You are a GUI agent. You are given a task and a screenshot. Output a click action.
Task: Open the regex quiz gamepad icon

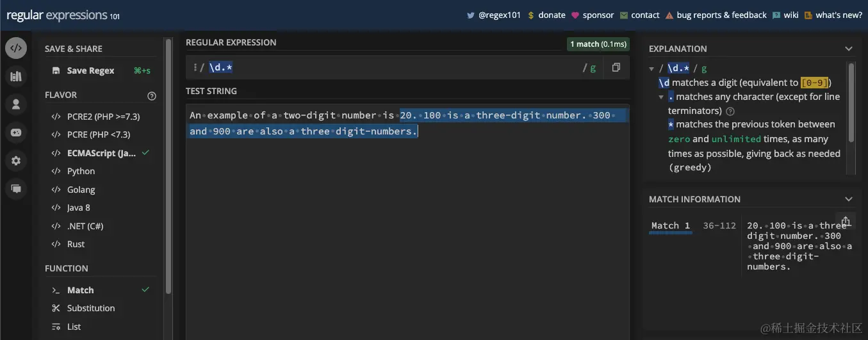pos(16,133)
